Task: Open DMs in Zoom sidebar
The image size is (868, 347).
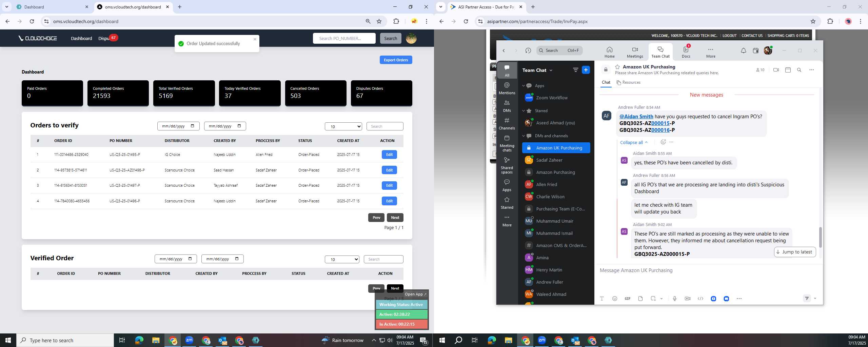Action: click(507, 106)
